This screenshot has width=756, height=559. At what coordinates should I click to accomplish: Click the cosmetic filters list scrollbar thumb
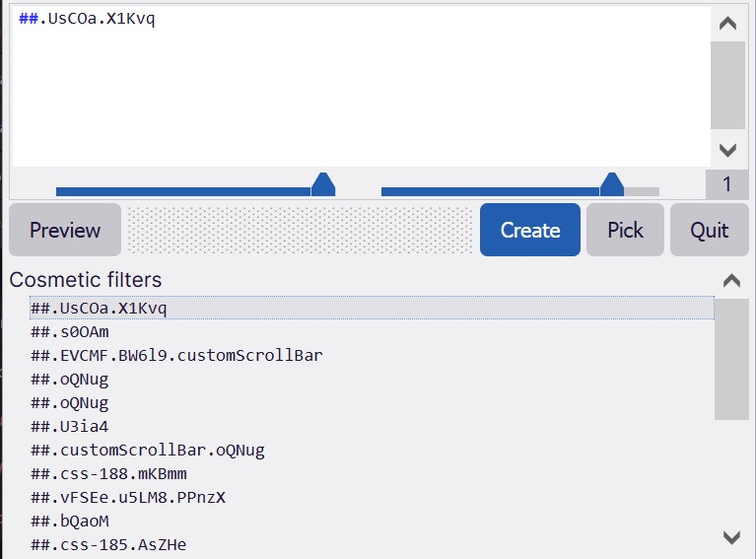(731, 359)
